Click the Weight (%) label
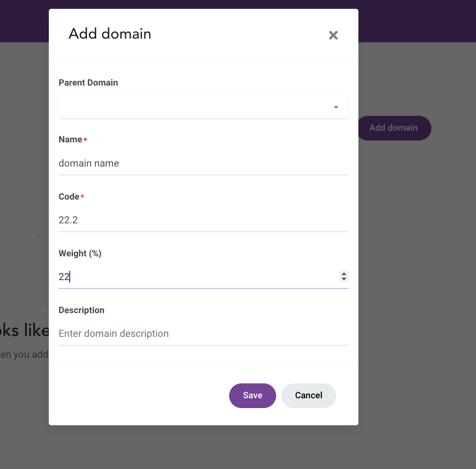This screenshot has width=476, height=469. 80,253
